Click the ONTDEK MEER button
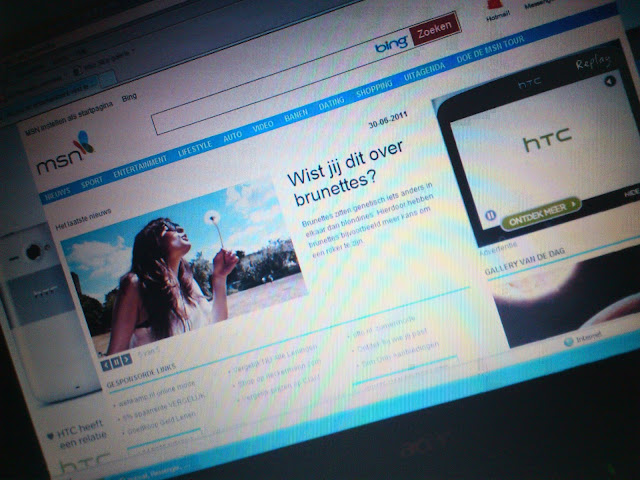Image resolution: width=640 pixels, height=480 pixels. [x=541, y=214]
